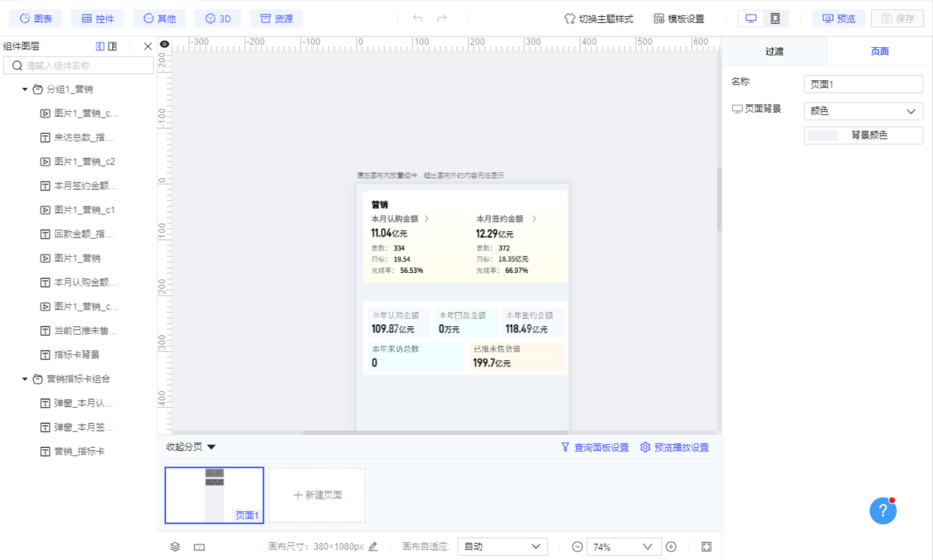Open the 画布自适应 dropdown
Viewport: 933px width, 560px height.
tap(502, 547)
